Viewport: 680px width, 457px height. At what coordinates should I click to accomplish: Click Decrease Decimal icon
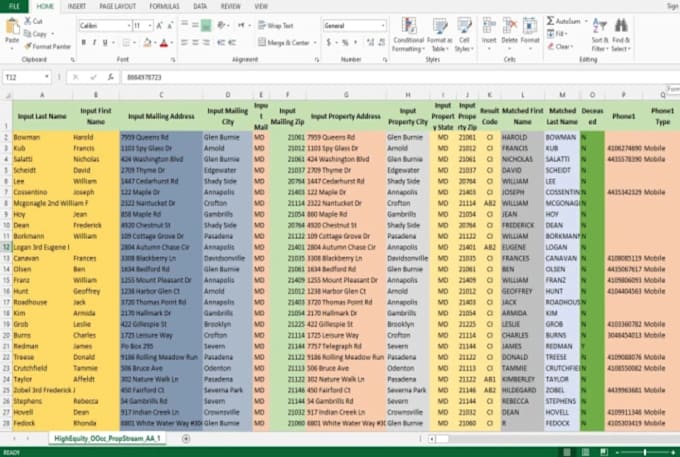pyautogui.click(x=382, y=42)
